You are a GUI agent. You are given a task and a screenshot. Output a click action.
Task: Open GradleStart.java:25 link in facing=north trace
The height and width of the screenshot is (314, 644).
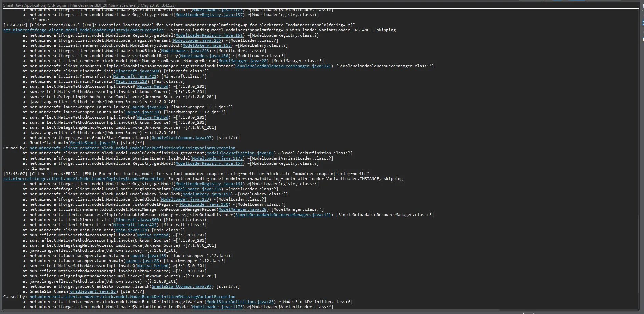click(93, 291)
